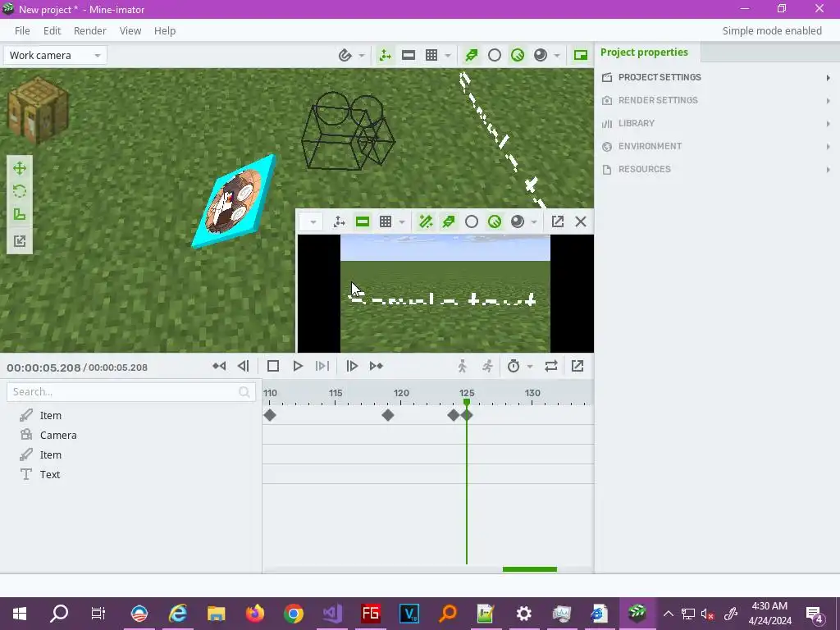This screenshot has width=840, height=630.
Task: Toggle the controls gizmo in main viewport toolbar
Action: coord(385,55)
